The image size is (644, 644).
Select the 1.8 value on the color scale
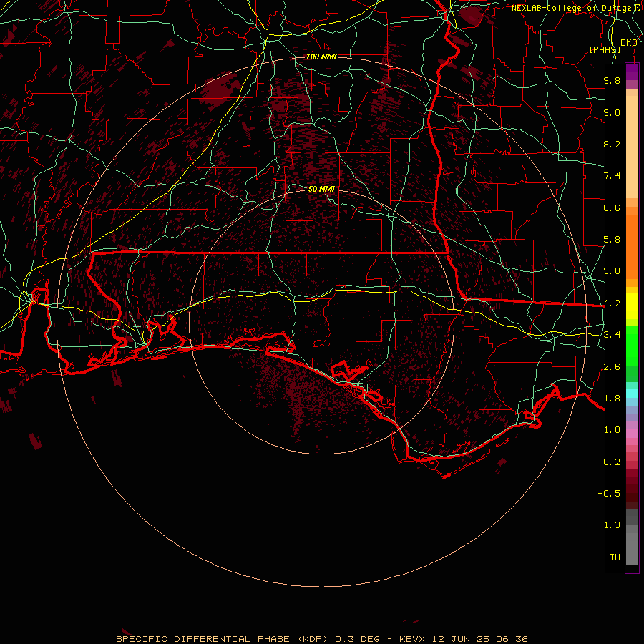[x=612, y=399]
